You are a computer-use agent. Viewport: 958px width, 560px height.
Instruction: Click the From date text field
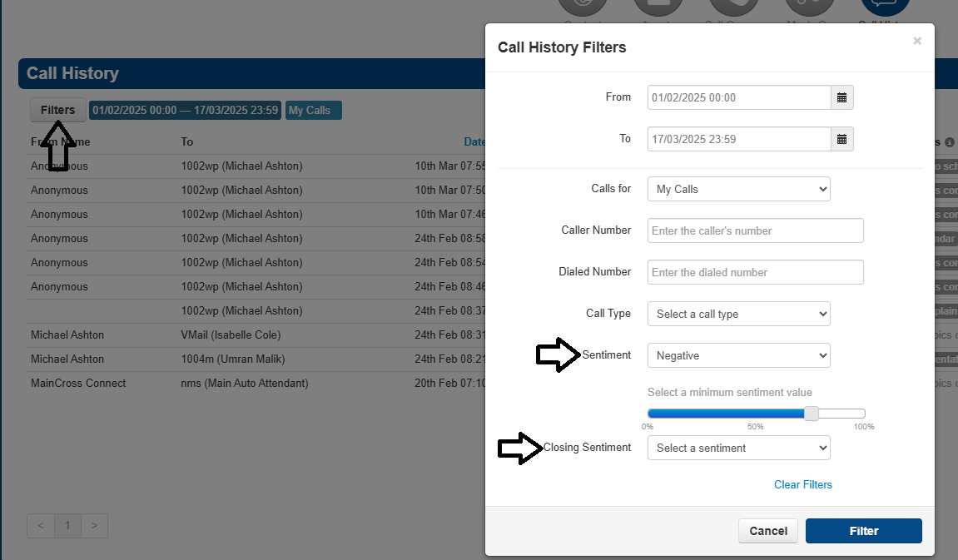pyautogui.click(x=739, y=97)
